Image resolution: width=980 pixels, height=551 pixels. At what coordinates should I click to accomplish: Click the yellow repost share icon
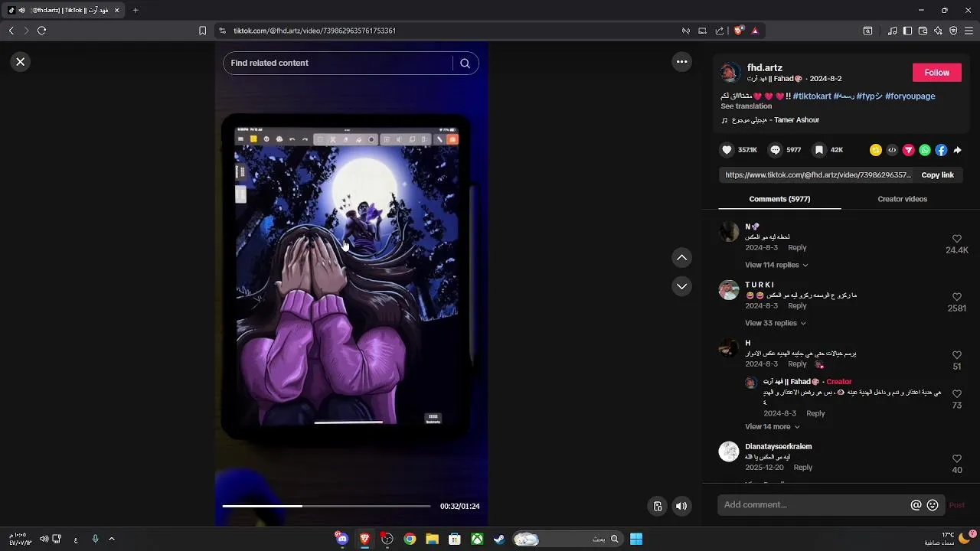click(x=876, y=150)
